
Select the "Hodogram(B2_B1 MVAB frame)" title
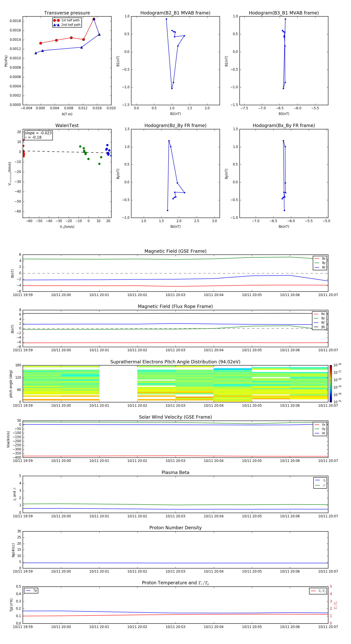click(175, 13)
